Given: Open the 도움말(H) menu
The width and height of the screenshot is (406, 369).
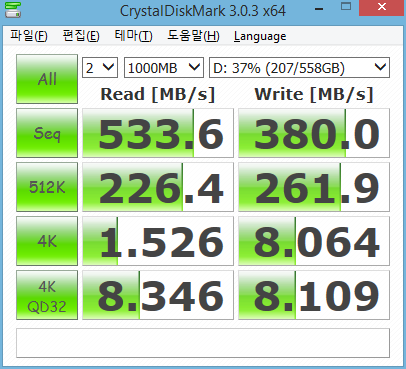Looking at the screenshot, I should (193, 36).
